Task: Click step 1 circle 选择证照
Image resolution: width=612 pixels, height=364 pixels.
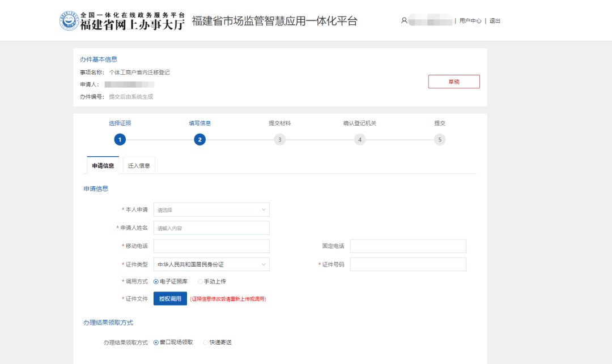Action: coord(120,139)
